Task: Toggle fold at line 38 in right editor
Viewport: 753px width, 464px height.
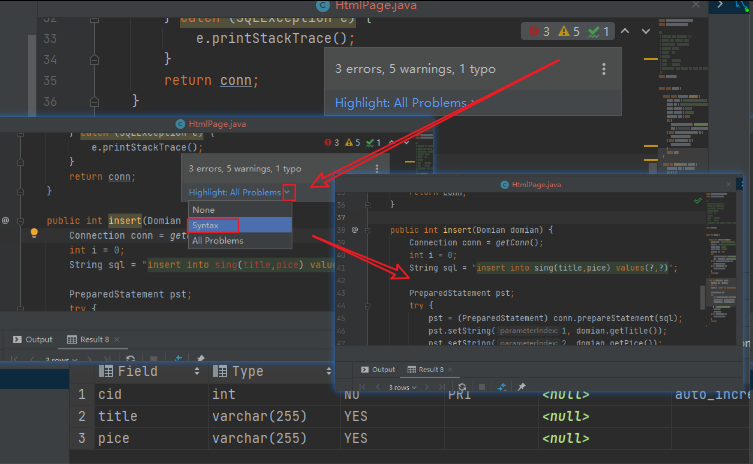Action: click(368, 230)
